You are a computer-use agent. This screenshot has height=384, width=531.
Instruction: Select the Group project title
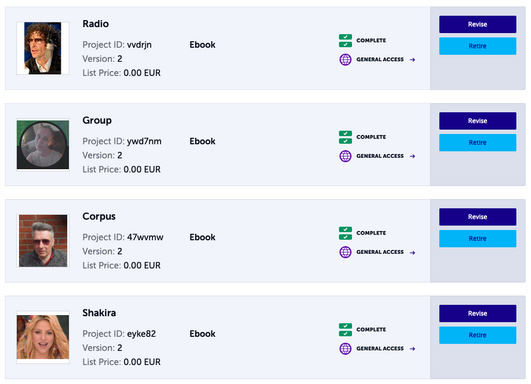coord(97,120)
